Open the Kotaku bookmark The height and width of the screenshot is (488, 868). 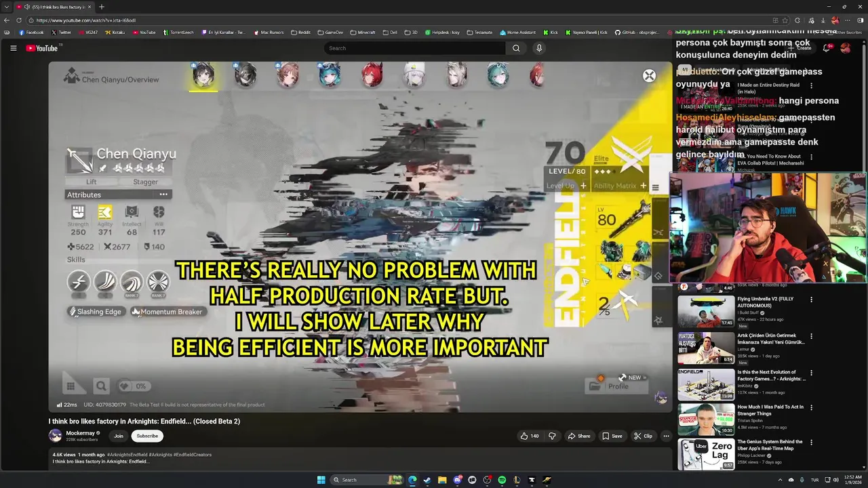[x=115, y=32]
